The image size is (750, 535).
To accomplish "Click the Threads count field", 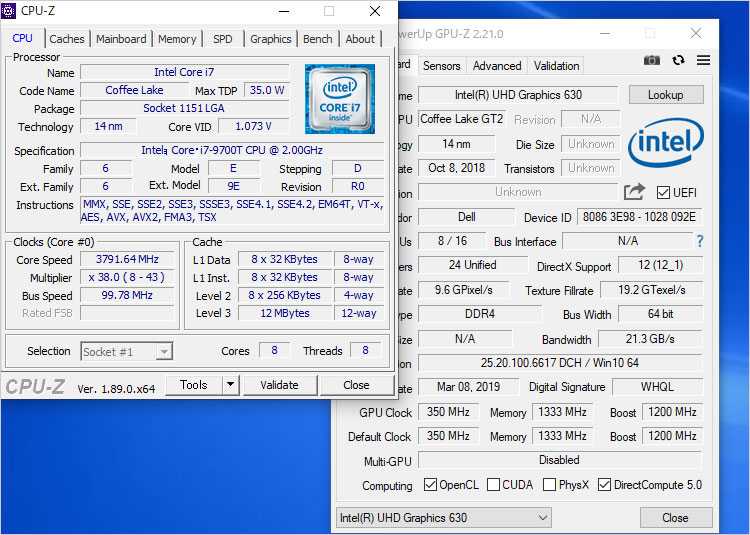I will coord(365,350).
